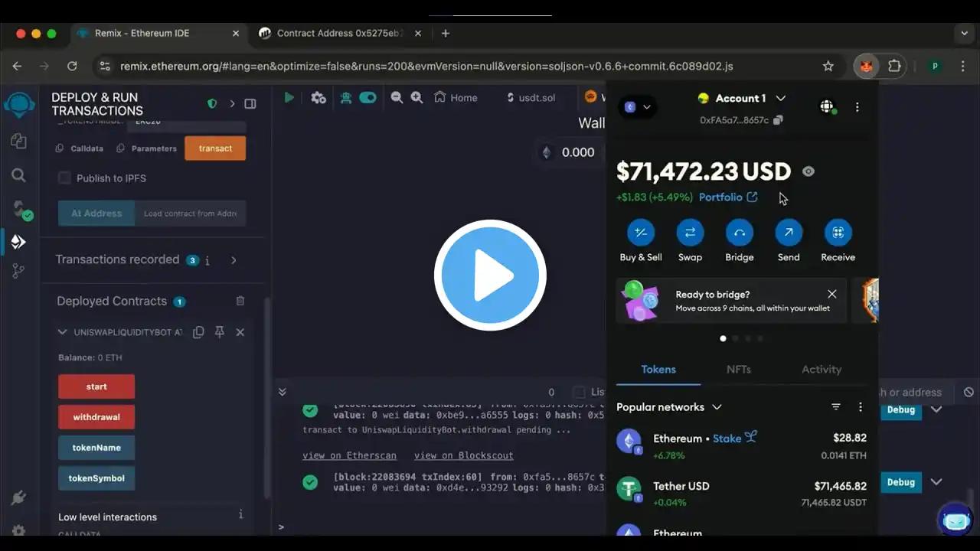Remove the UniswapLiquidityBot deployed contract
The height and width of the screenshot is (551, 980).
coord(240,332)
